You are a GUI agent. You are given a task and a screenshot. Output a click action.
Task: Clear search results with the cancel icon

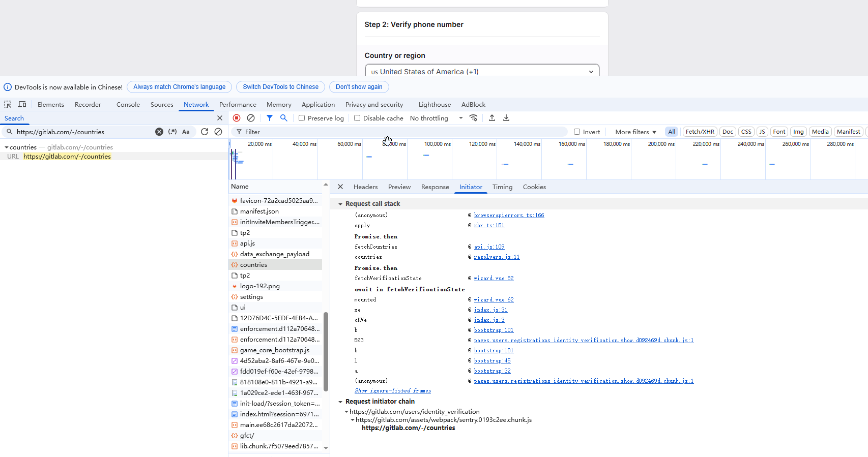(x=218, y=132)
